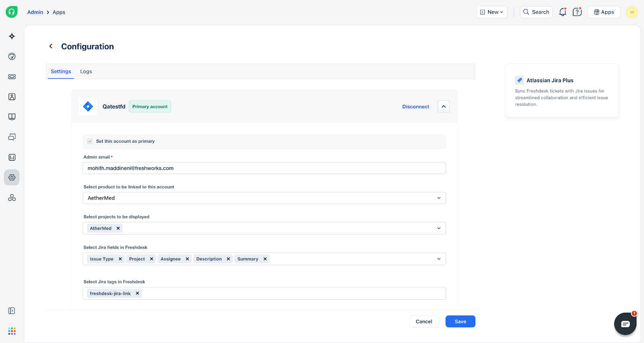Click the Atlassian Jira Plus icon
The width and height of the screenshot is (644, 343).
tap(520, 80)
